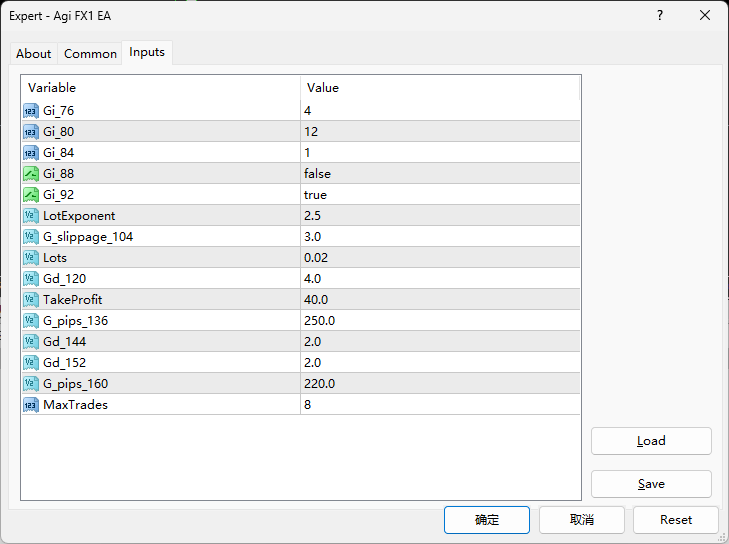729x544 pixels.
Task: Edit the Gd_152 value 2.0
Action: point(440,362)
